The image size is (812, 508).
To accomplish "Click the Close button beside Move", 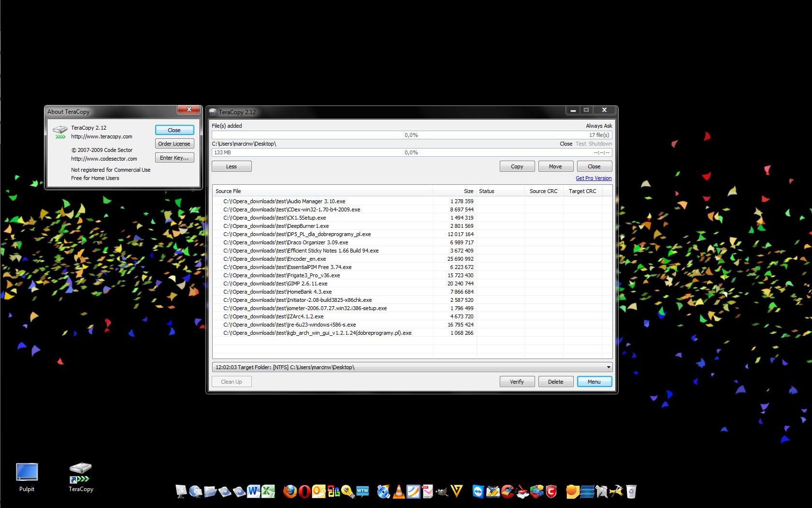I will (594, 166).
